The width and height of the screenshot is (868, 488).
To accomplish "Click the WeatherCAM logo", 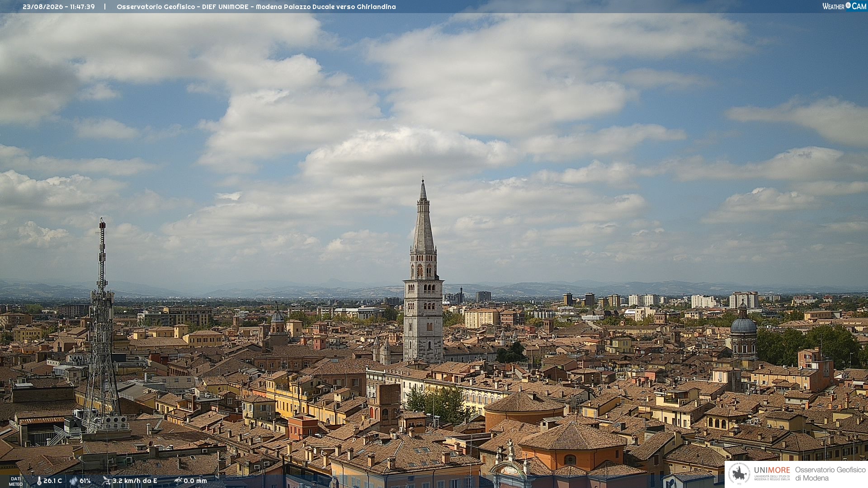I will pyautogui.click(x=844, y=6).
